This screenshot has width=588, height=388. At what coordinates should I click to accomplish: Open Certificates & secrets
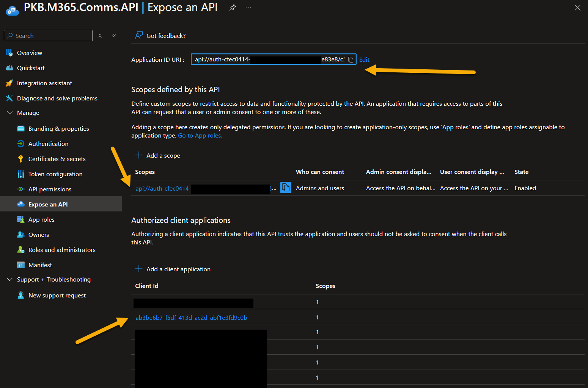point(57,159)
